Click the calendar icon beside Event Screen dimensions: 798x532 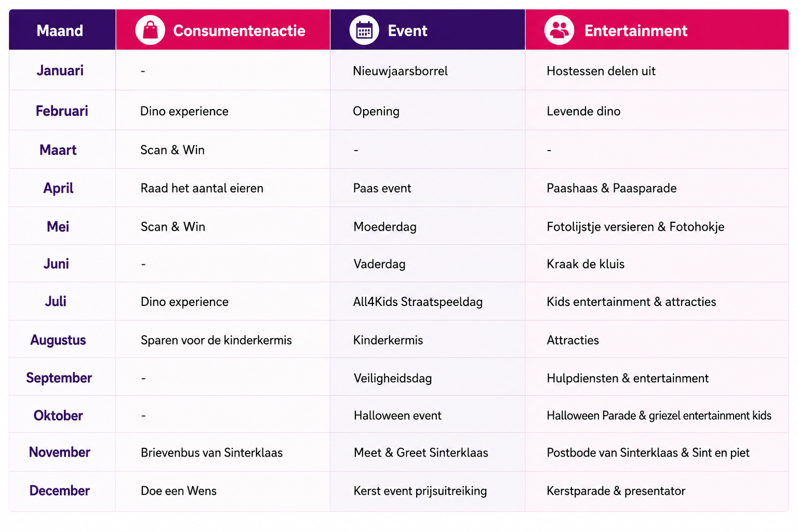tap(364, 30)
